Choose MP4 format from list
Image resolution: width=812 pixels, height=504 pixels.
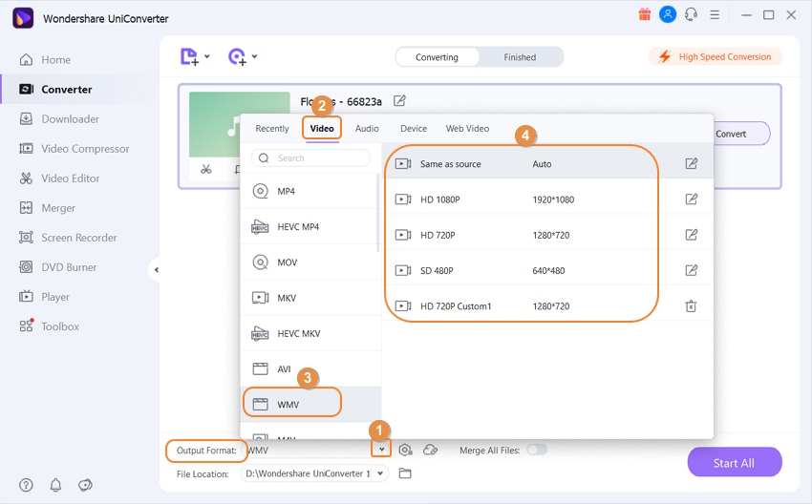point(310,191)
